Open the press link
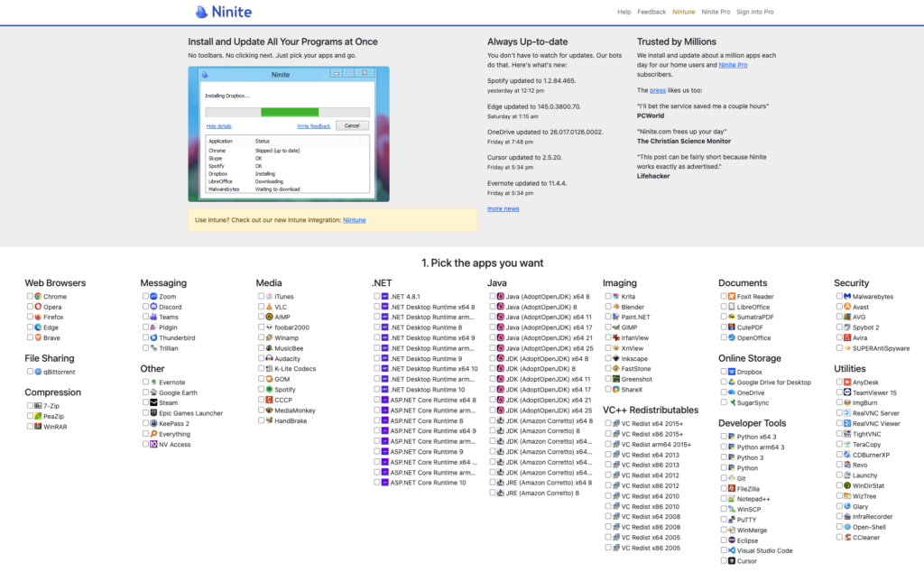 pos(658,90)
